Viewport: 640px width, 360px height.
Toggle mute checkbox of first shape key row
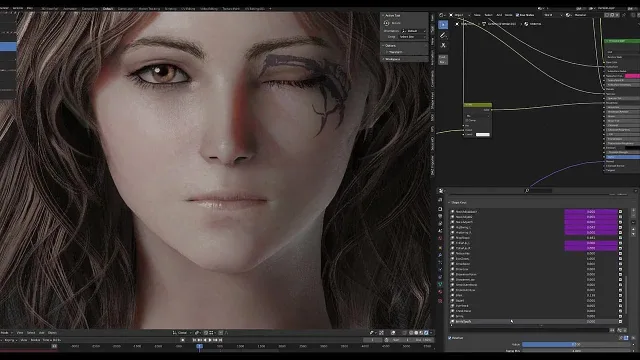pos(620,211)
